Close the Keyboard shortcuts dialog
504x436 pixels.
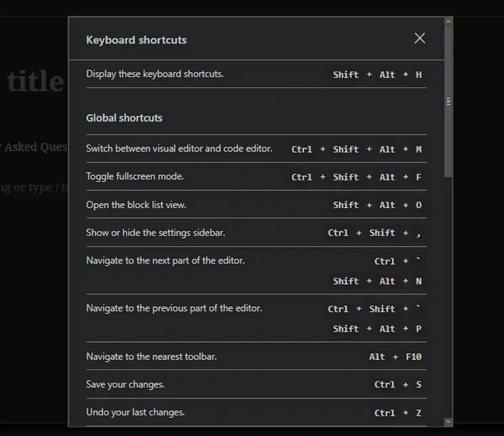pos(420,39)
